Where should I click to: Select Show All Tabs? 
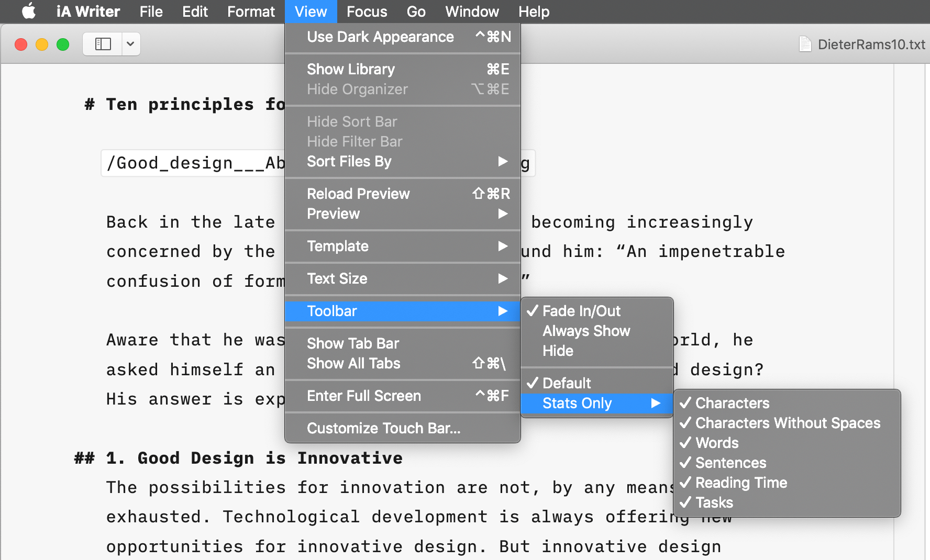tap(403, 363)
